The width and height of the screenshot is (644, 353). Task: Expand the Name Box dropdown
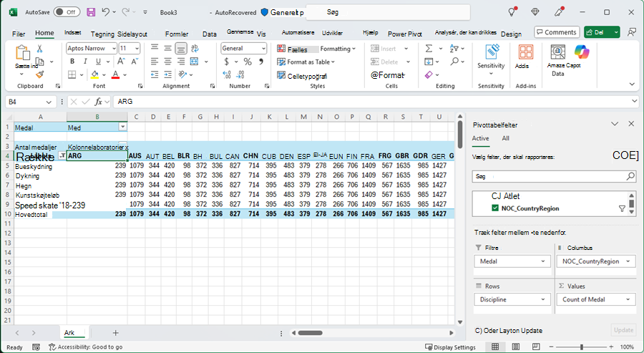49,102
